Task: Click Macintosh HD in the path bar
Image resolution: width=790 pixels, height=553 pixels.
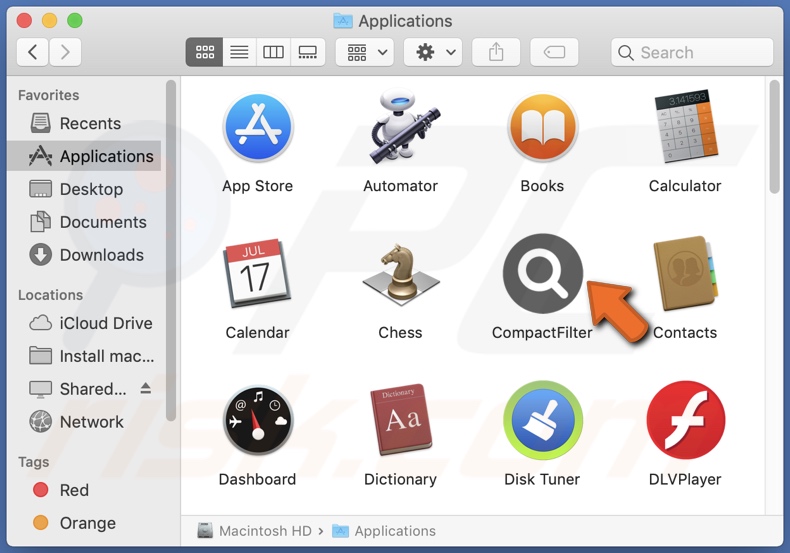Action: point(254,531)
